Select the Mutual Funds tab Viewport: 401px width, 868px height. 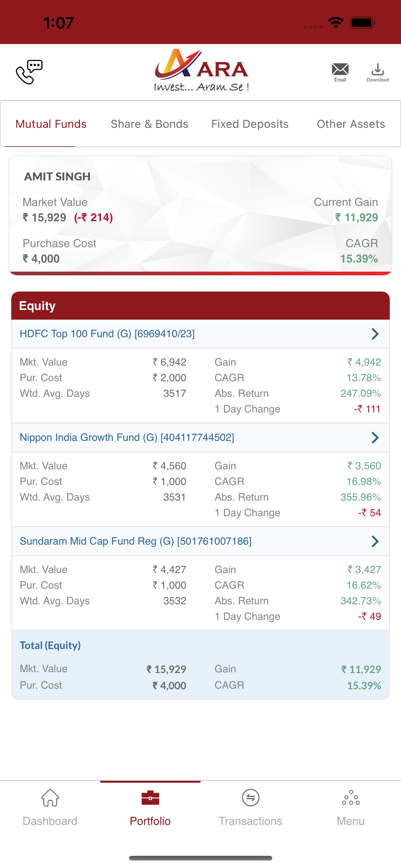coord(51,124)
